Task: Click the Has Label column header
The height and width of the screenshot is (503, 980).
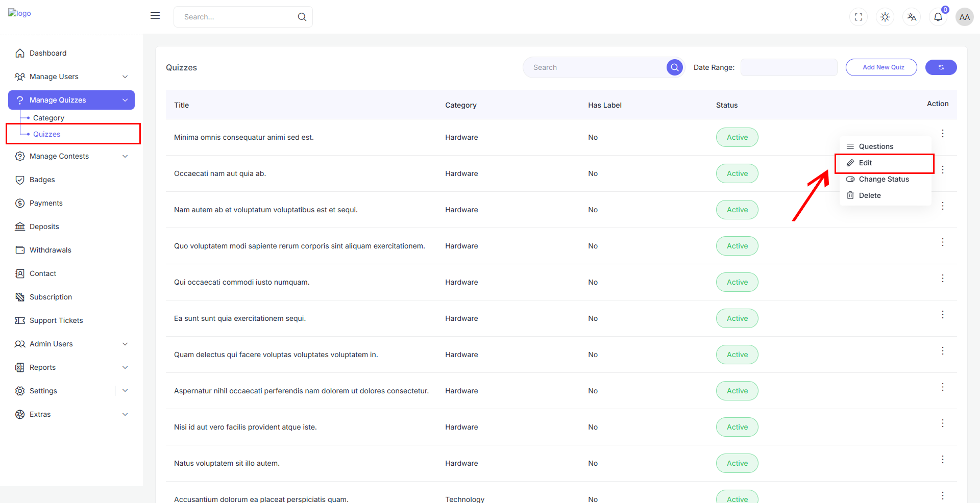Action: [x=605, y=105]
